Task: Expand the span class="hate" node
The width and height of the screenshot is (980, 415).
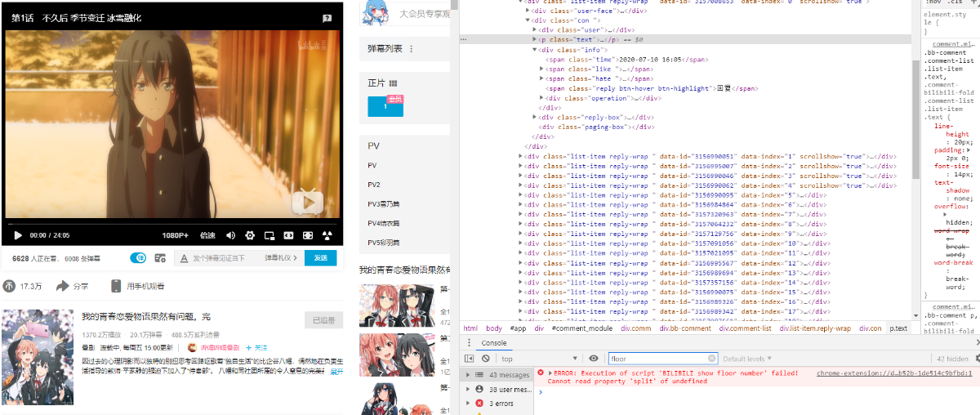Action: [x=542, y=78]
